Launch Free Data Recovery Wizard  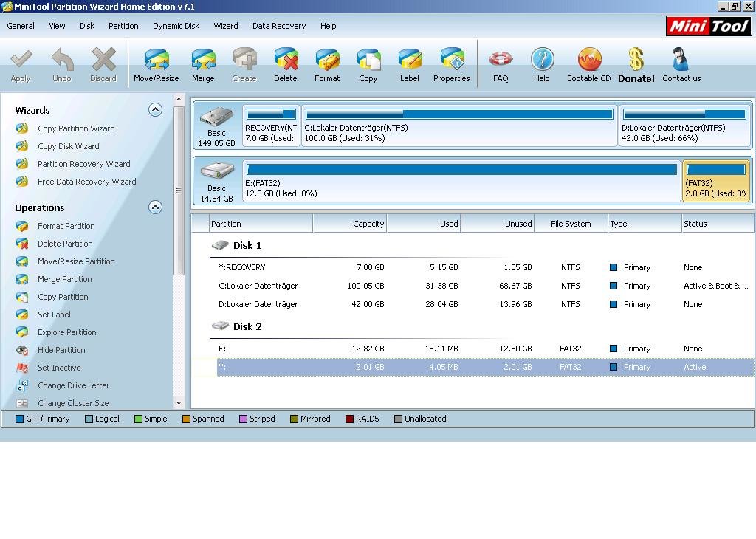[87, 182]
